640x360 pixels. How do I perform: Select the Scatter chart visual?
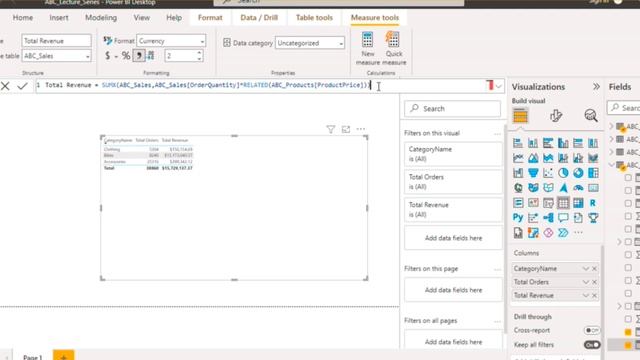coord(548,173)
